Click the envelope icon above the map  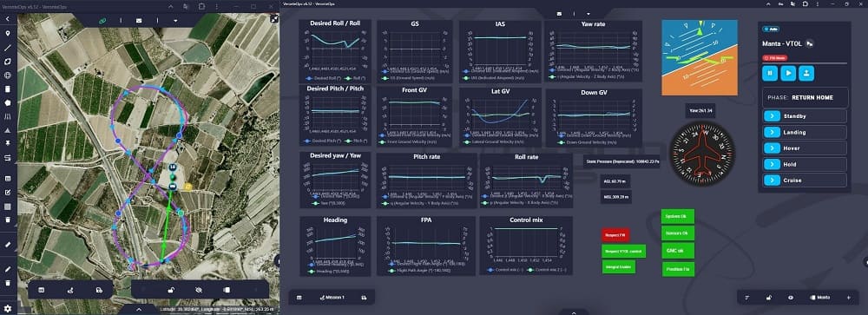click(139, 21)
